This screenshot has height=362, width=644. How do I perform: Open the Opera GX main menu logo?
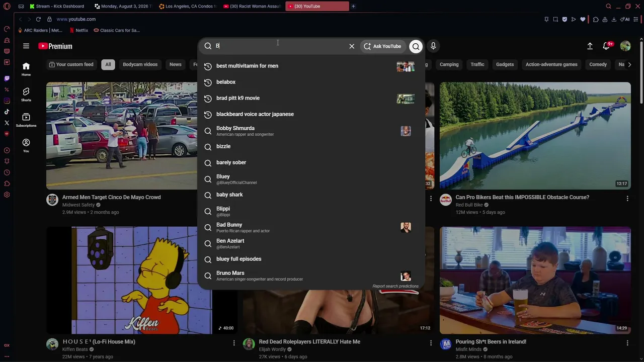click(x=7, y=6)
